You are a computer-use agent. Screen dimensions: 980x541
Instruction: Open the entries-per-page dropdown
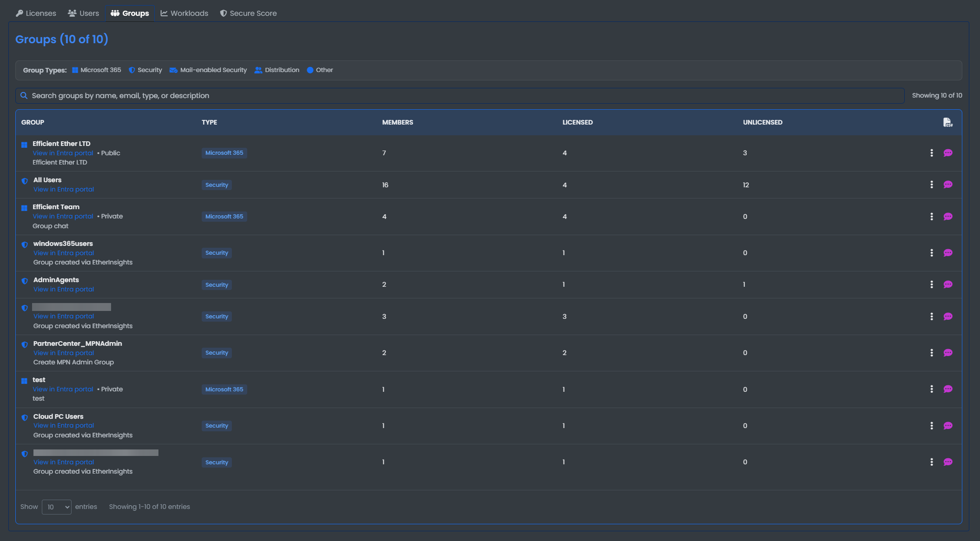[x=57, y=507]
